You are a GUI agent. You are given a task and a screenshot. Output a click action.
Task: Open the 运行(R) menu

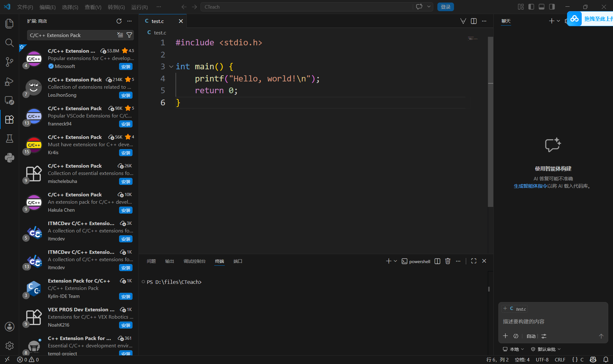[139, 7]
